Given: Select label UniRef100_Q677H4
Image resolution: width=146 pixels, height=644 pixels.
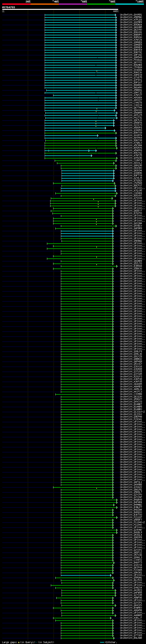Looking at the screenshot, I should click(x=131, y=108).
